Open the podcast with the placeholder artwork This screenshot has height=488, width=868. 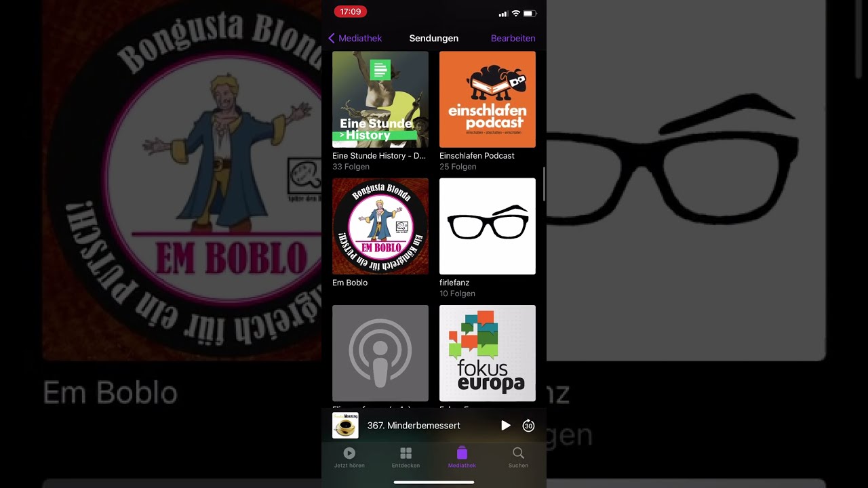tap(380, 353)
